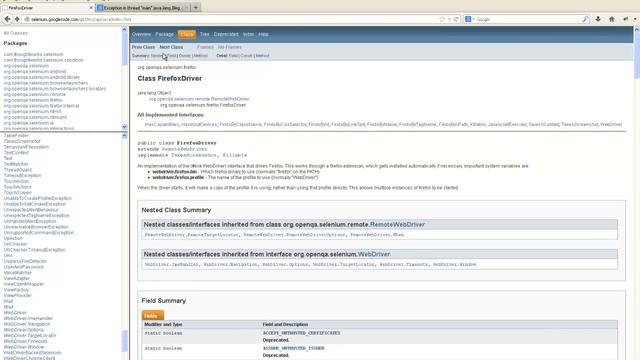Screen dimensions: 640x360
Task: Go back with the browser Back arrow
Action: (x=7, y=19)
